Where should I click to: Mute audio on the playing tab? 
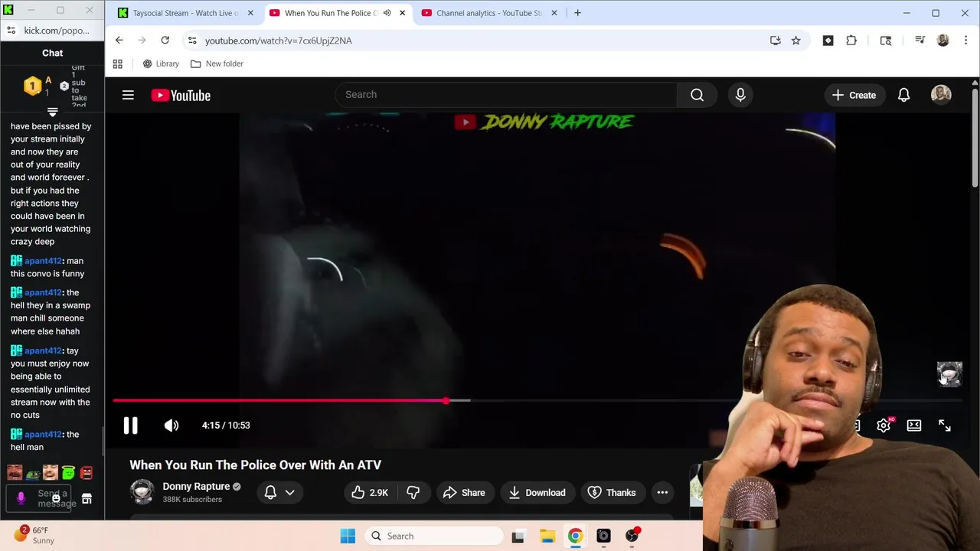pos(387,13)
